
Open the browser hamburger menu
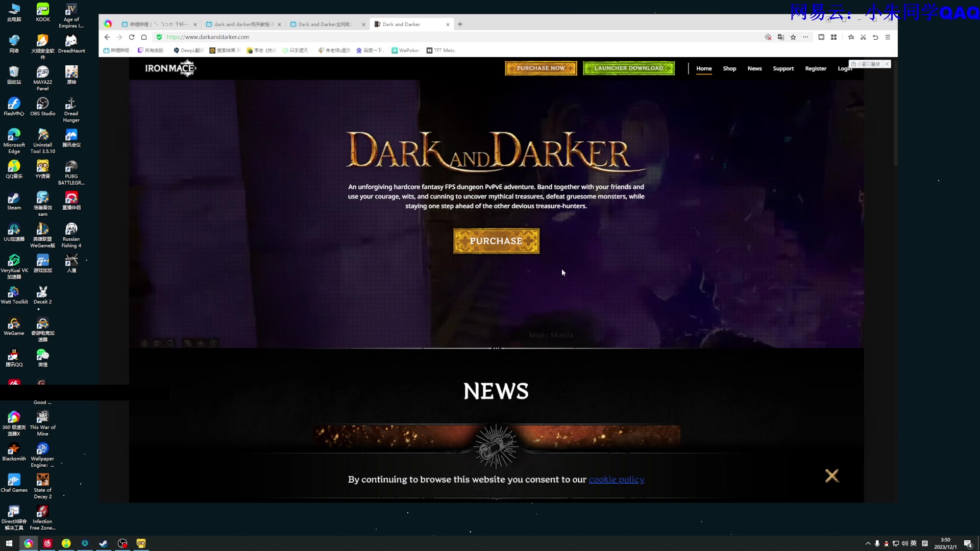pos(888,37)
